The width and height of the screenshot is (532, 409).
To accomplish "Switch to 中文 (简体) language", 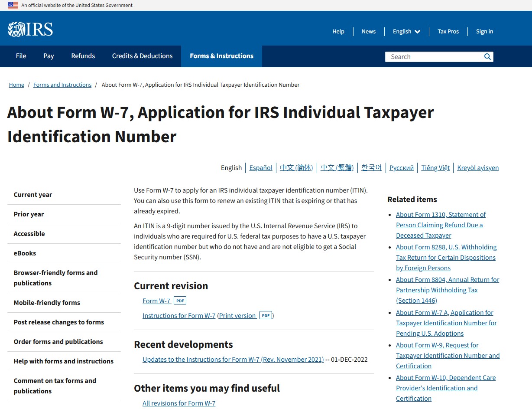I will pyautogui.click(x=296, y=167).
